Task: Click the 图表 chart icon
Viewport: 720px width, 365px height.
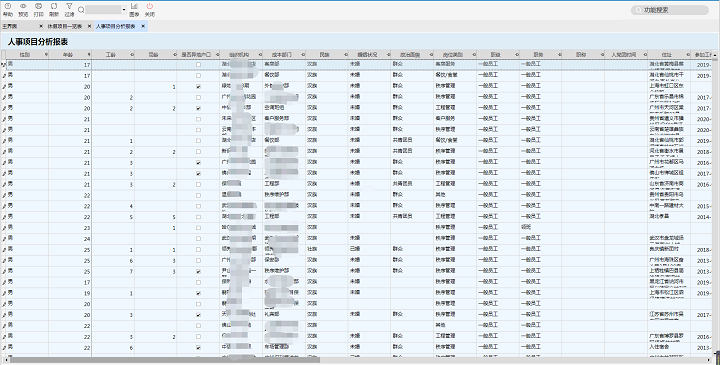Action: click(134, 9)
